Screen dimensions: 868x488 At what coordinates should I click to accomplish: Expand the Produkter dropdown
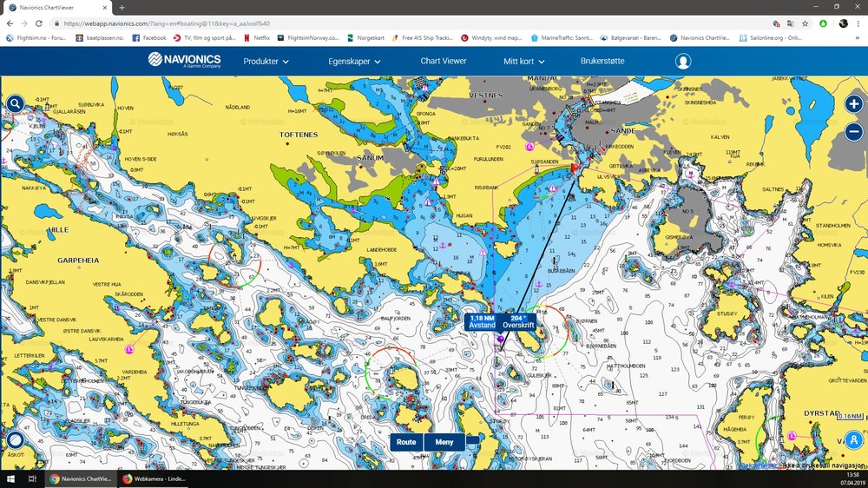266,61
